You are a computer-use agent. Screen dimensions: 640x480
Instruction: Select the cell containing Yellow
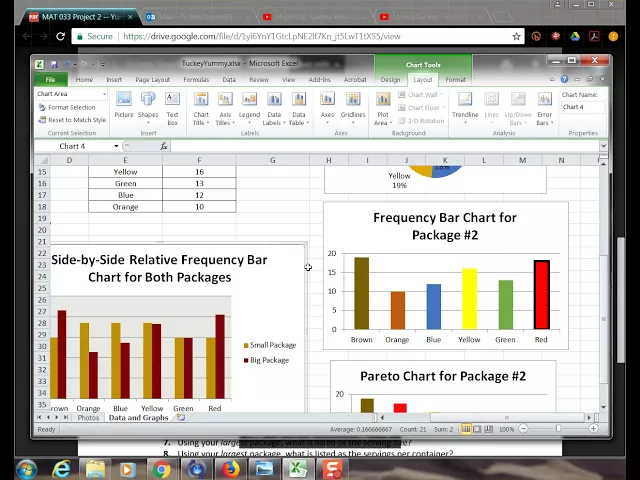click(125, 172)
